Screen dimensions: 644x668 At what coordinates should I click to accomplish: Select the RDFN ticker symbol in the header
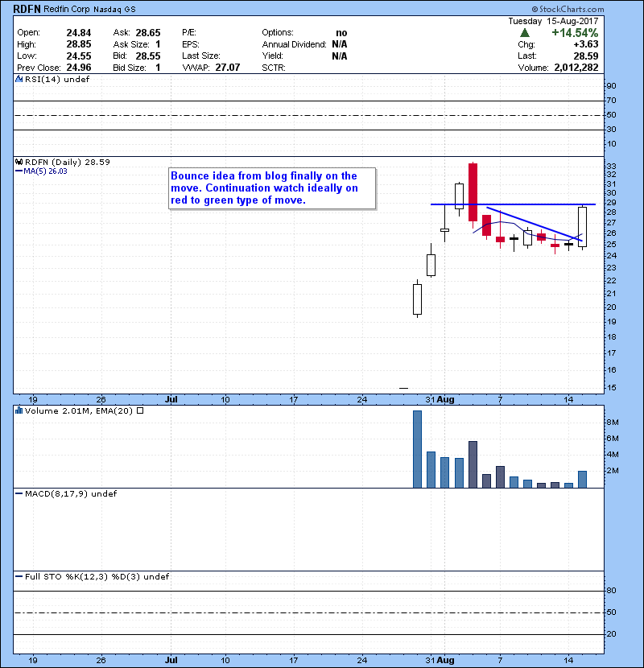pos(27,9)
